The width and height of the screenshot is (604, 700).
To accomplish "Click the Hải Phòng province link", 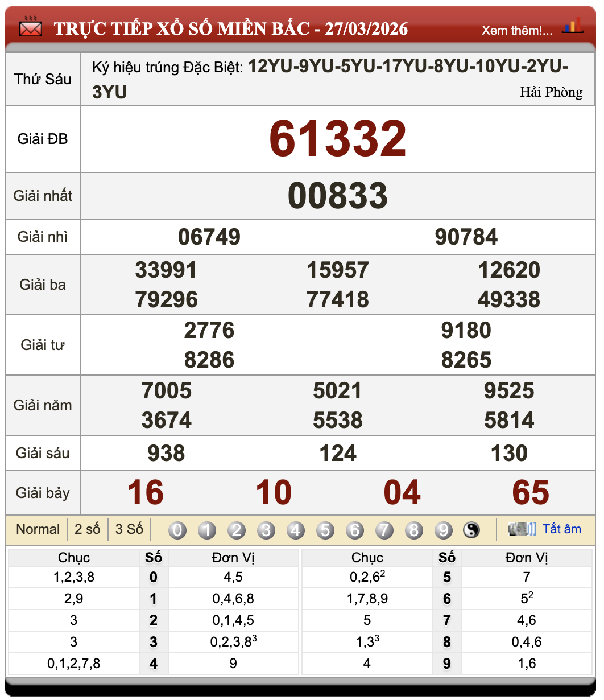I will [x=551, y=92].
